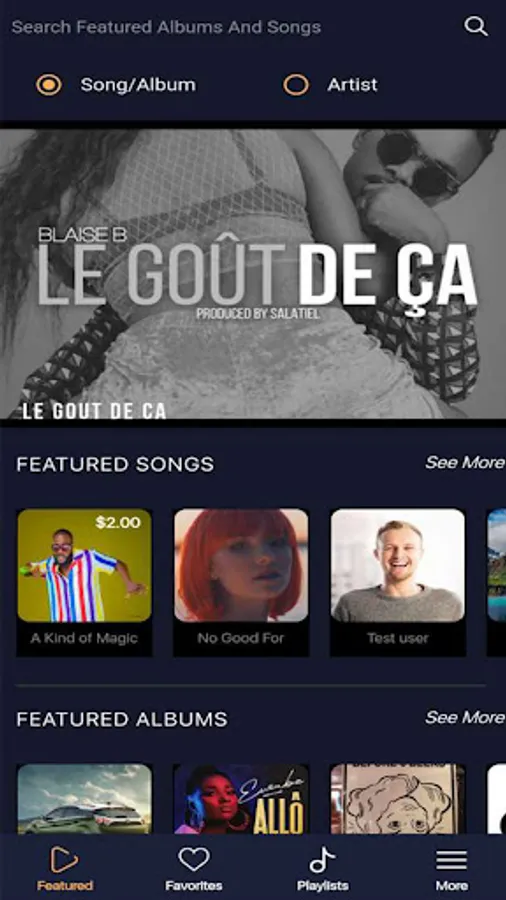Open the sketch drawing album cover
This screenshot has height=900, width=506.
click(x=398, y=798)
